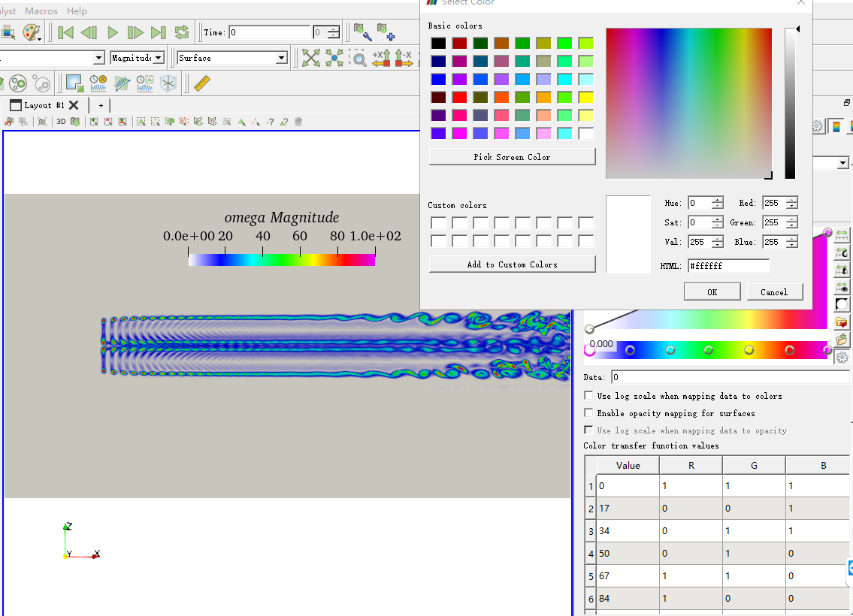The image size is (853, 616).
Task: Toggle the animation Loop icon
Action: click(182, 32)
